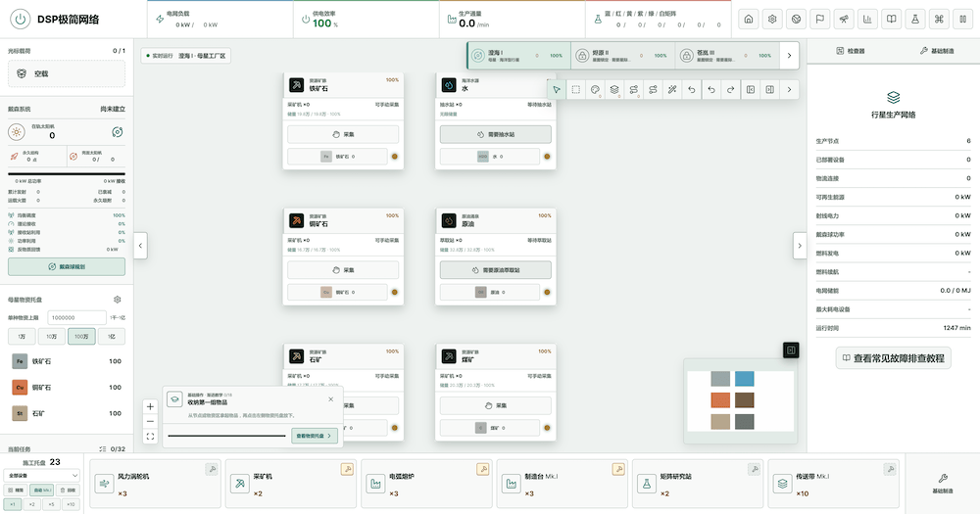980x514 pixels.
Task: Open the book guide icon in top toolbar
Action: coord(891,20)
